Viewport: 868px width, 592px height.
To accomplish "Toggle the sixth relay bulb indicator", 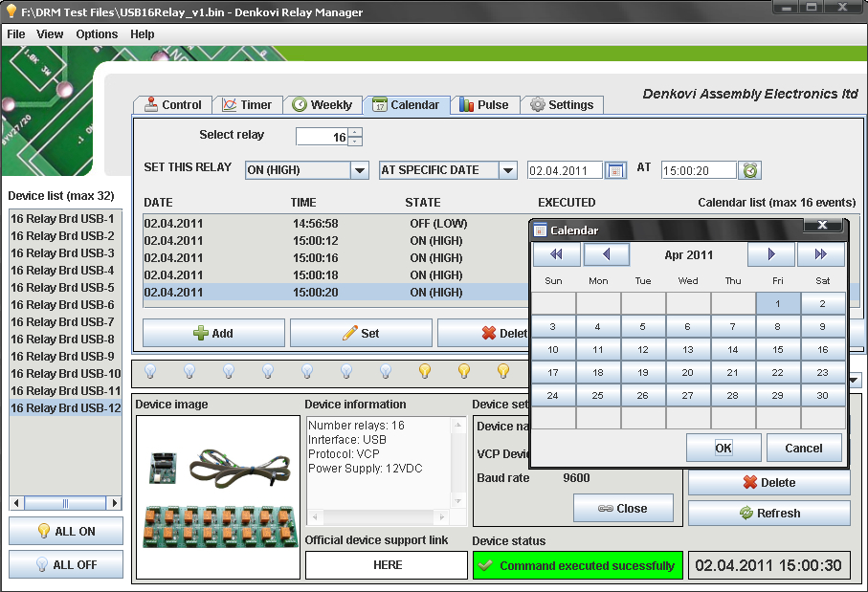I will point(346,371).
